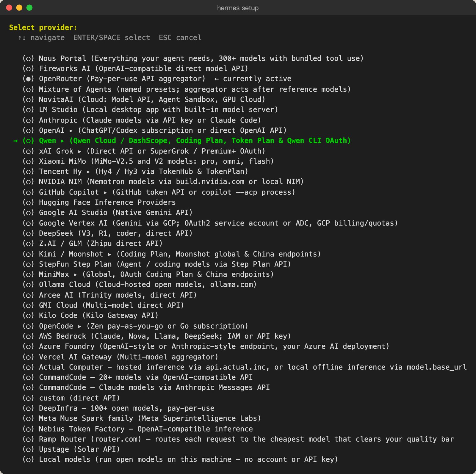Image resolution: width=476 pixels, height=474 pixels.
Task: Expand the Qwen submenu arrow
Action: 62,141
